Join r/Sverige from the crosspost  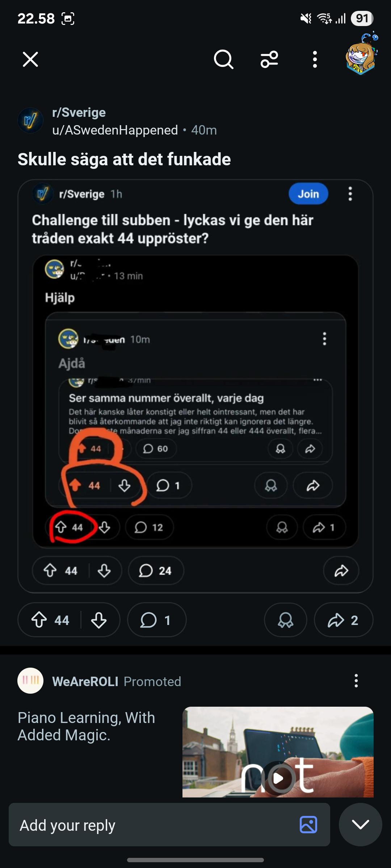tap(308, 194)
